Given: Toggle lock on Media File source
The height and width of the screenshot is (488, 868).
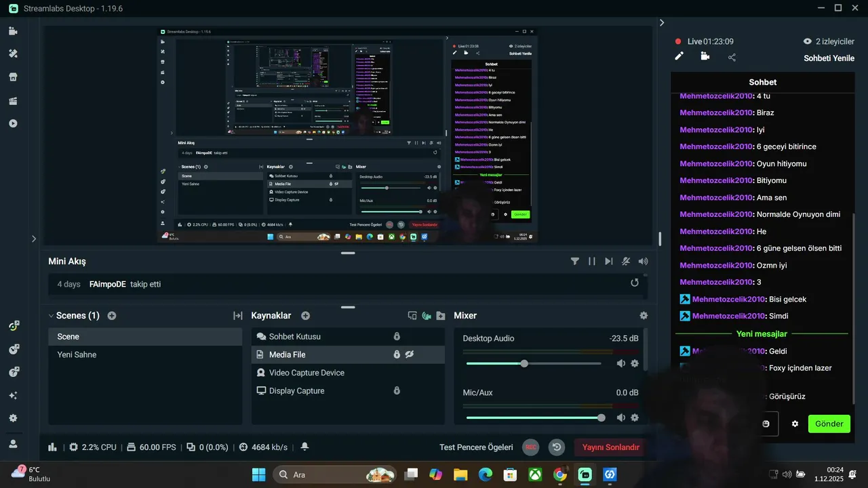Looking at the screenshot, I should tap(397, 354).
